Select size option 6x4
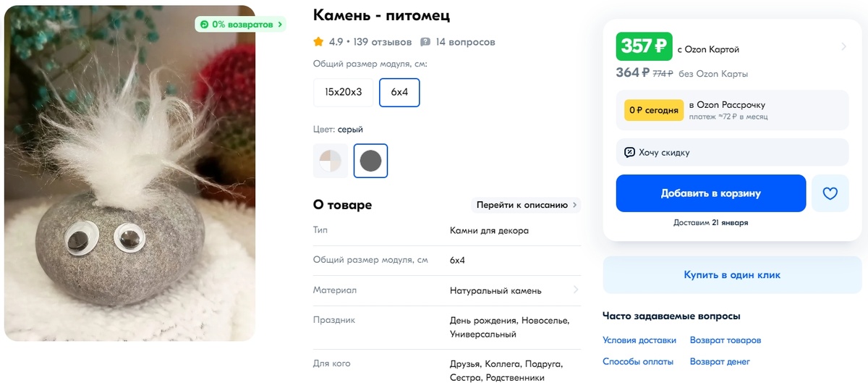 coord(400,93)
